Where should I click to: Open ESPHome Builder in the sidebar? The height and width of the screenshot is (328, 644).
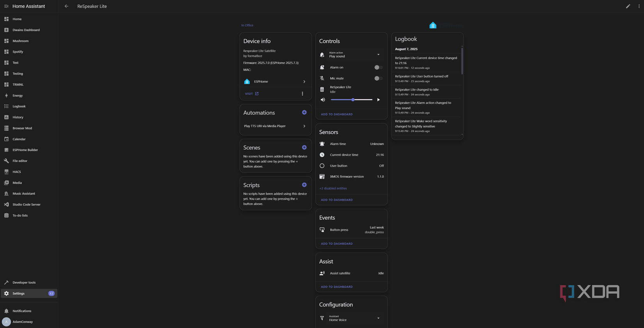pos(29,150)
